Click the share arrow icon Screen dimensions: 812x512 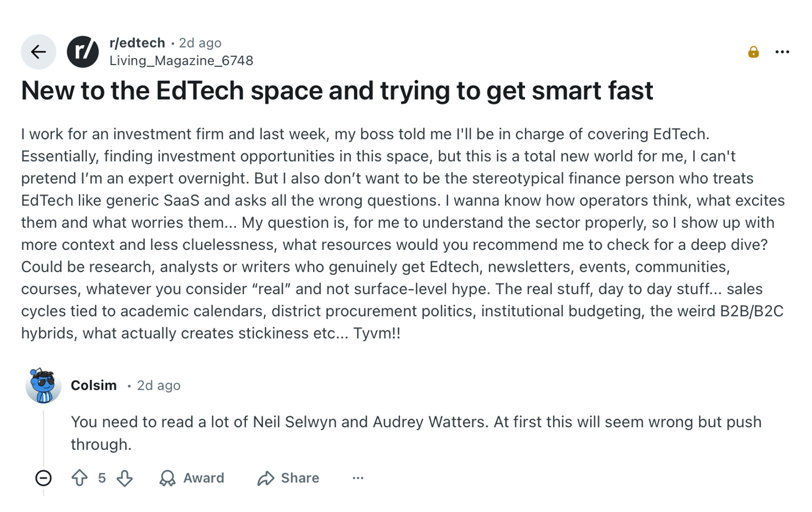[265, 478]
